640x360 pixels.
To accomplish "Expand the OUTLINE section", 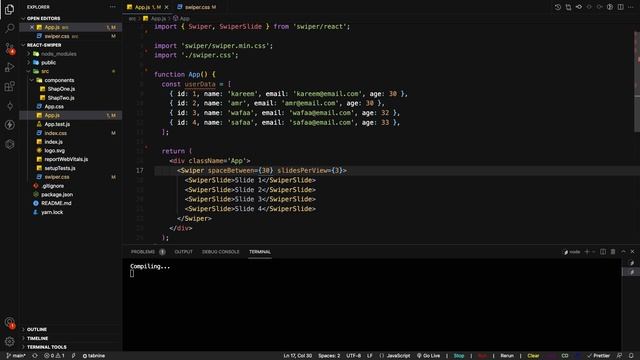I will tap(37, 329).
